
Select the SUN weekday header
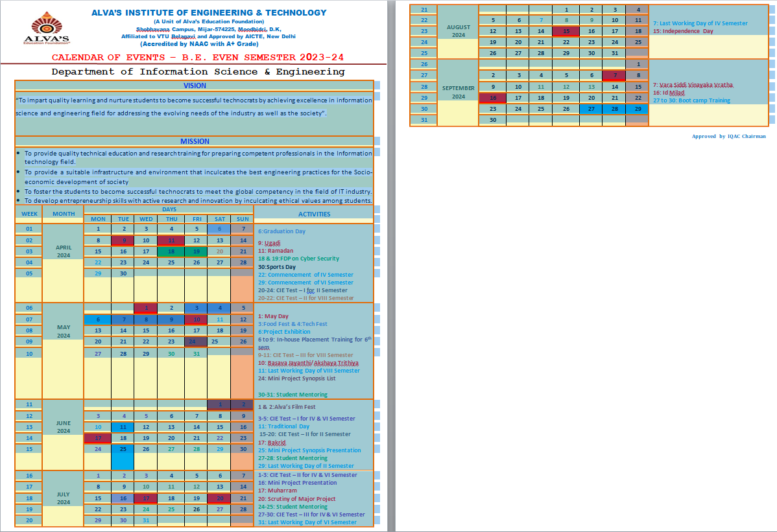243,219
